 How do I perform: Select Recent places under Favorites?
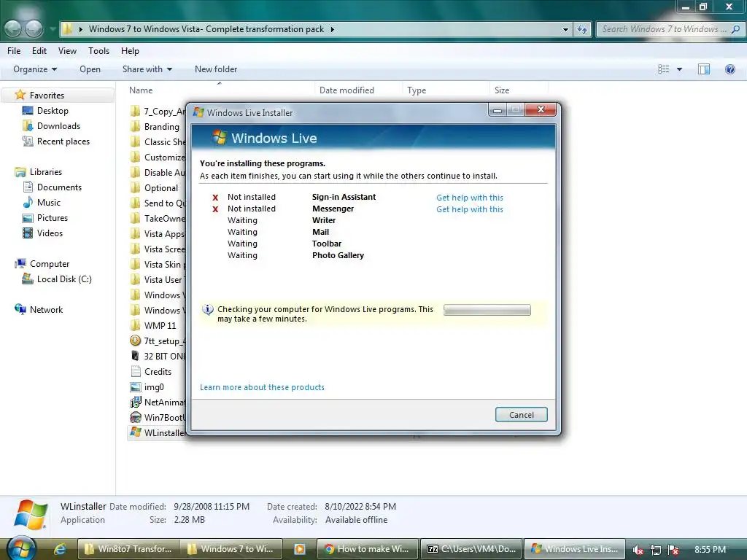pos(63,141)
